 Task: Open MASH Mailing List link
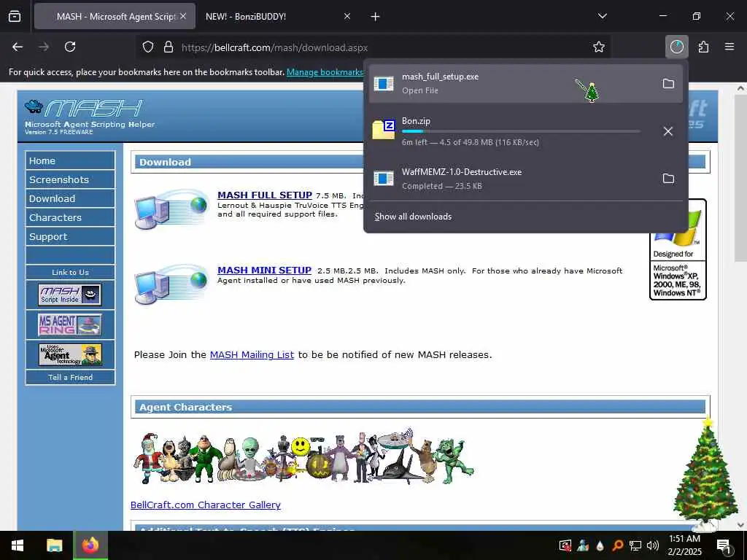[252, 355]
